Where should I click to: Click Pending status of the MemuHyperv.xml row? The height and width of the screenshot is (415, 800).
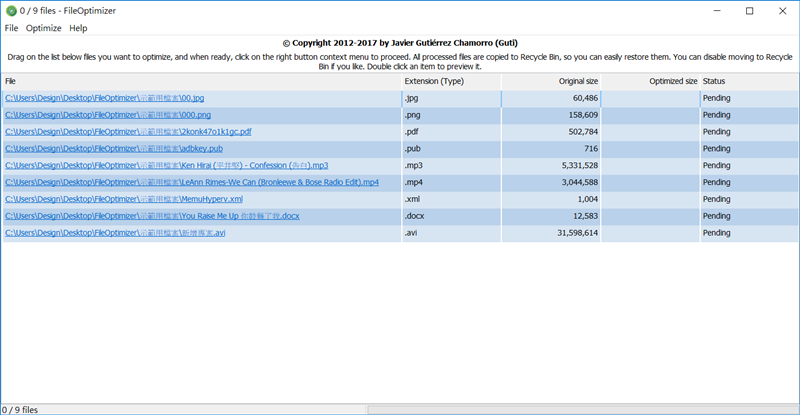716,199
